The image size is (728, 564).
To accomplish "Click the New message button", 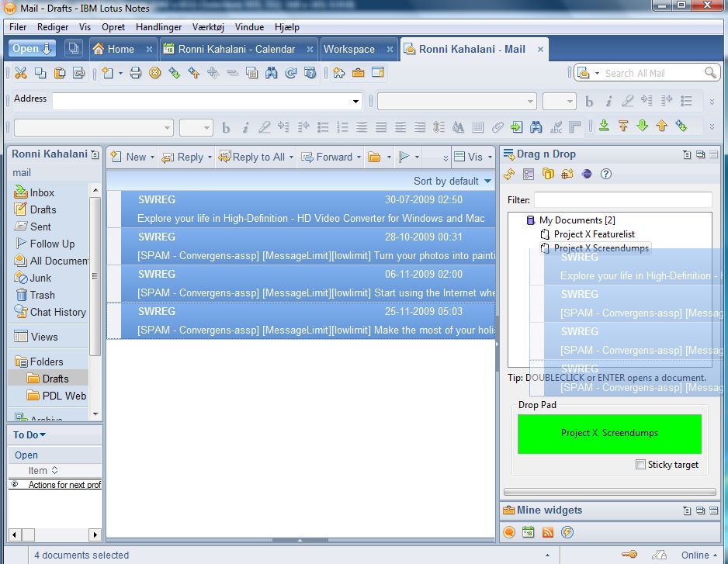I will pyautogui.click(x=129, y=157).
